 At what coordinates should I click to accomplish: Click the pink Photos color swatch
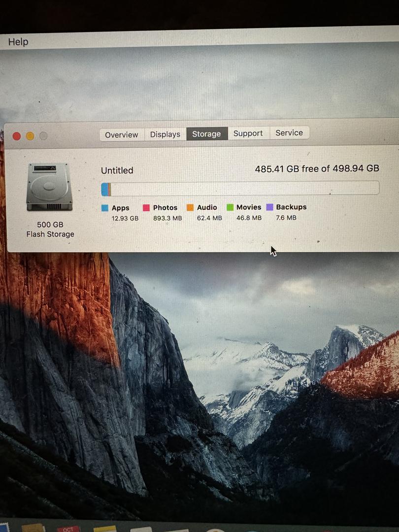146,208
